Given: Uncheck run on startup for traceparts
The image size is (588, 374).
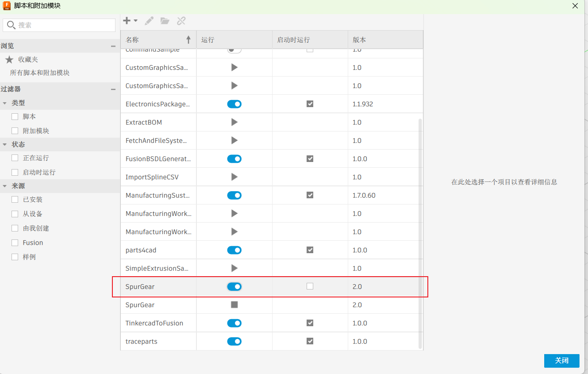Looking at the screenshot, I should click(x=310, y=341).
